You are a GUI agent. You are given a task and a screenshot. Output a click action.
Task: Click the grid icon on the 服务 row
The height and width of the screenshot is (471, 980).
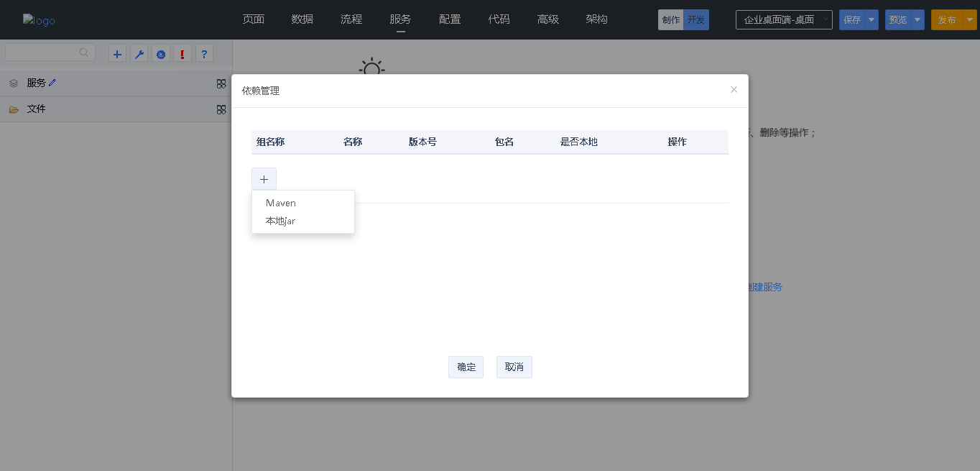tap(221, 83)
